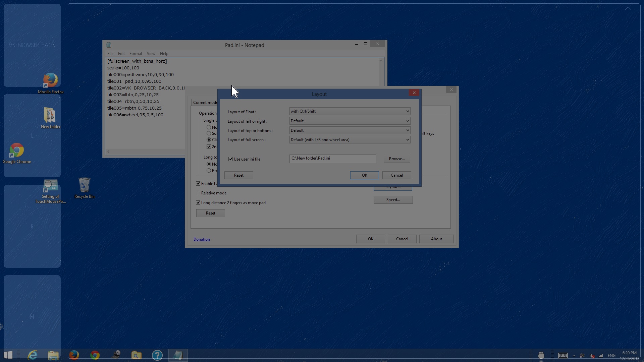Enable the Relative mode checkbox

(198, 193)
